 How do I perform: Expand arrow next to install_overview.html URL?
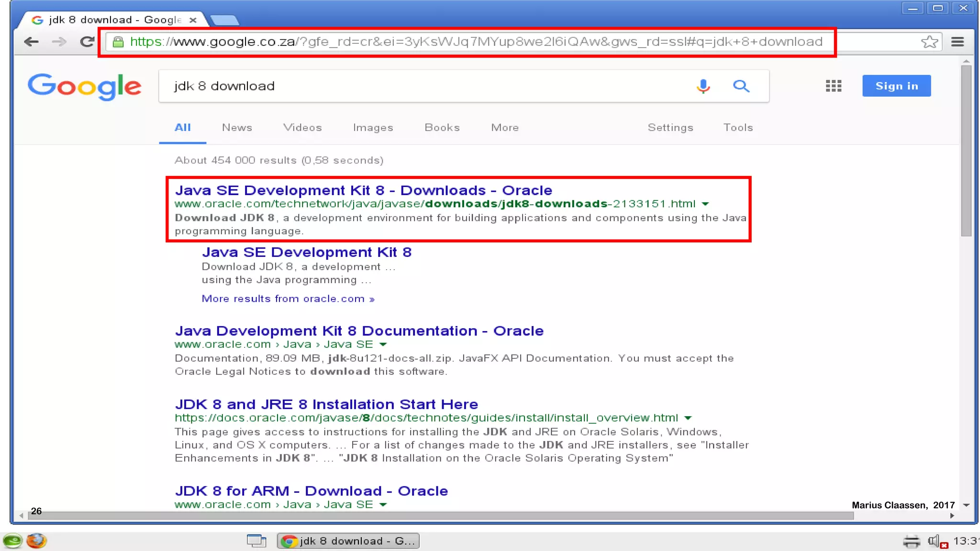pyautogui.click(x=688, y=418)
